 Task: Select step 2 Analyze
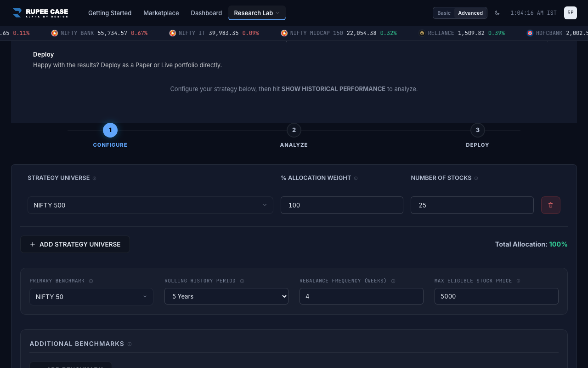point(294,130)
